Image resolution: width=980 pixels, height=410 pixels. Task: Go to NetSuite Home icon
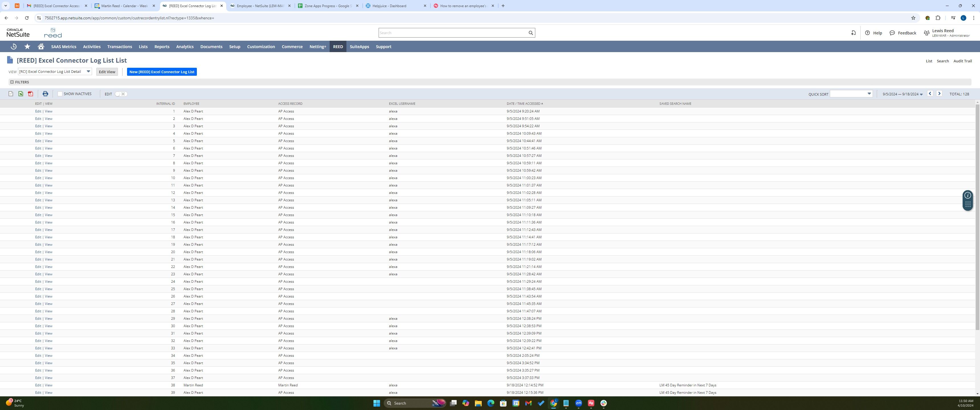point(41,47)
